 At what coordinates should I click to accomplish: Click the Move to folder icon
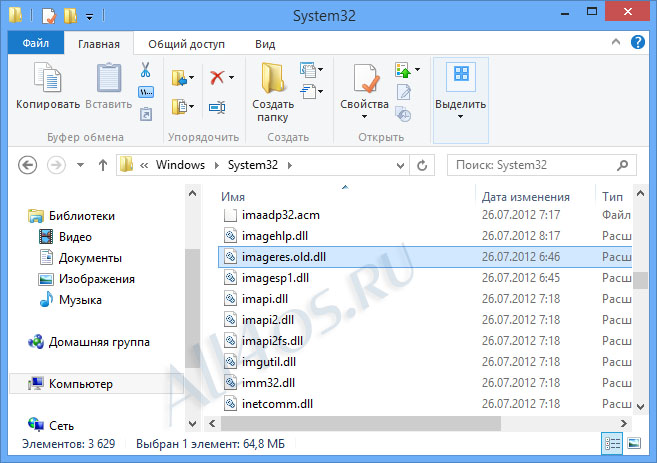[179, 78]
